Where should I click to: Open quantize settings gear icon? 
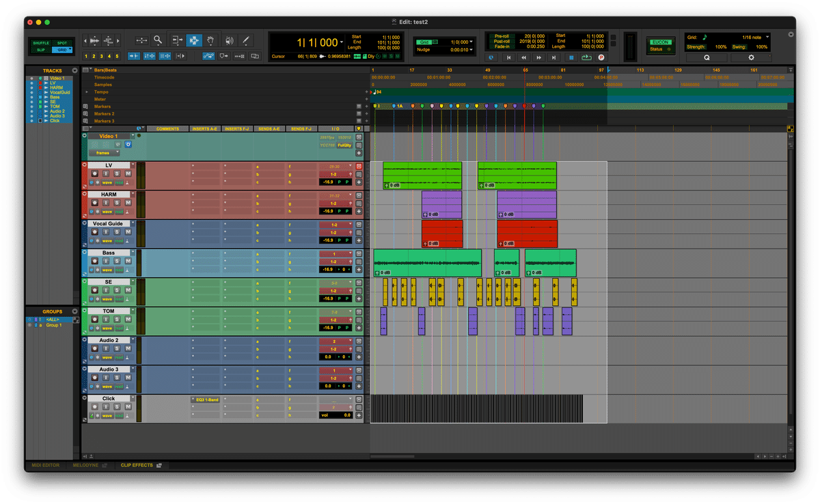click(751, 58)
